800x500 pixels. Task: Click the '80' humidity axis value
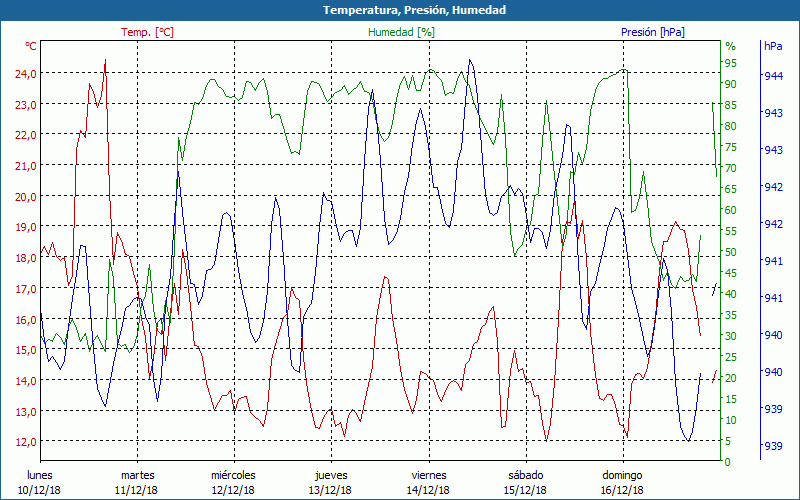pyautogui.click(x=731, y=126)
